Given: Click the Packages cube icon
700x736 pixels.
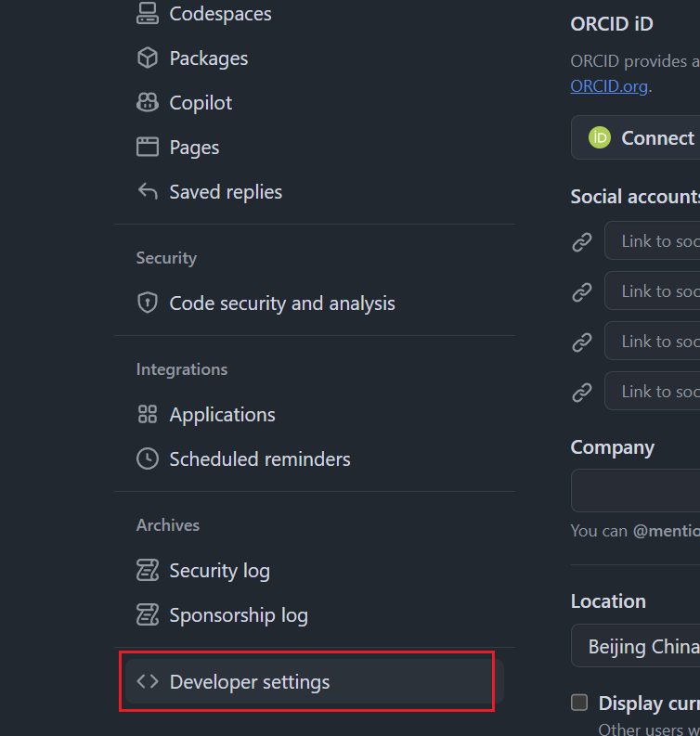Looking at the screenshot, I should (148, 58).
